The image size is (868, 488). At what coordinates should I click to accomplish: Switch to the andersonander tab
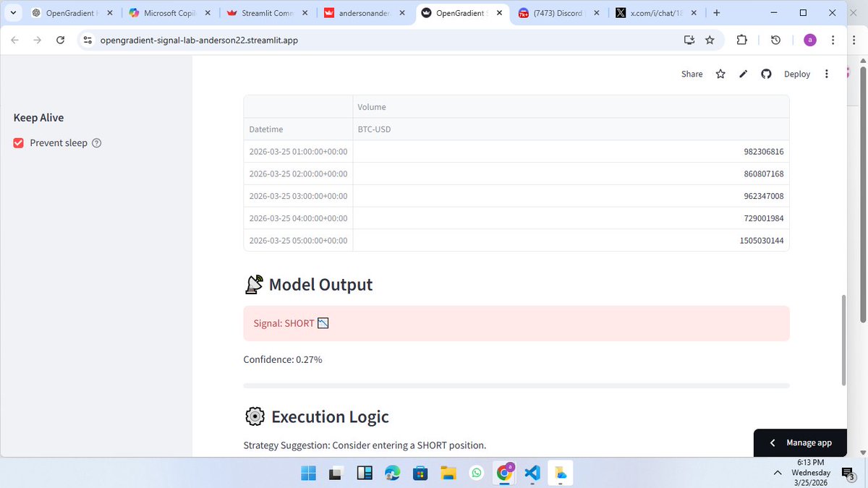(x=365, y=13)
